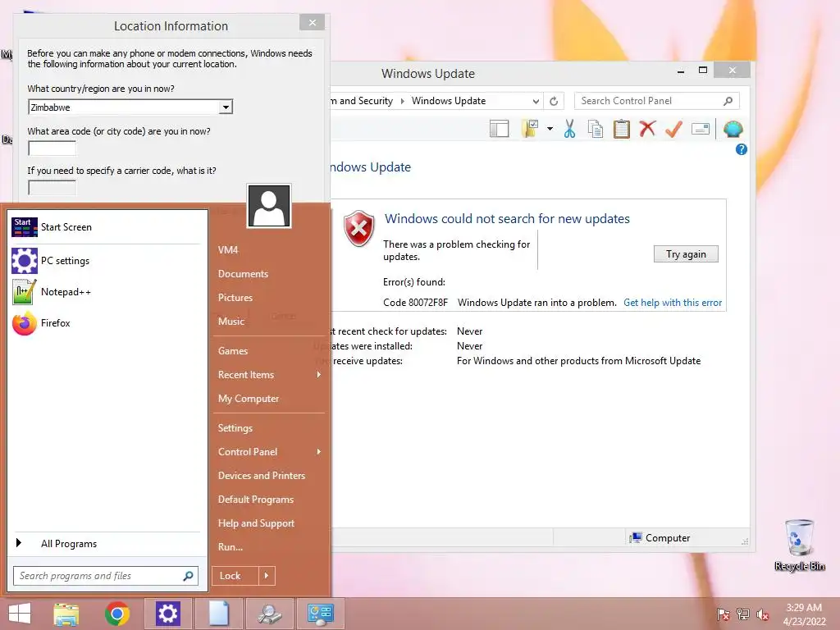840x630 pixels.
Task: Click Windows Update breadcrumb in address bar
Action: pyautogui.click(x=449, y=101)
